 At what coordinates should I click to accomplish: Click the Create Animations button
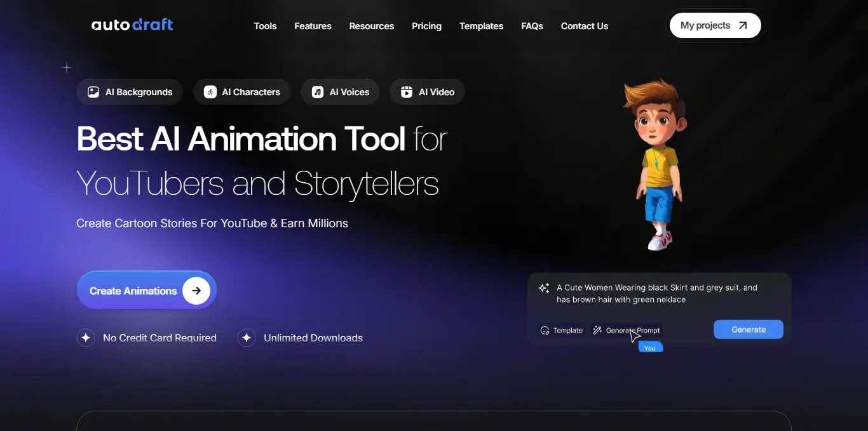click(147, 290)
